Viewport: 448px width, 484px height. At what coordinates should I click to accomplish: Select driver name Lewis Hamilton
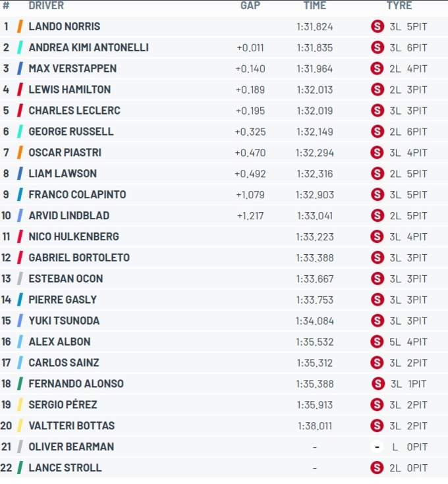click(x=69, y=90)
